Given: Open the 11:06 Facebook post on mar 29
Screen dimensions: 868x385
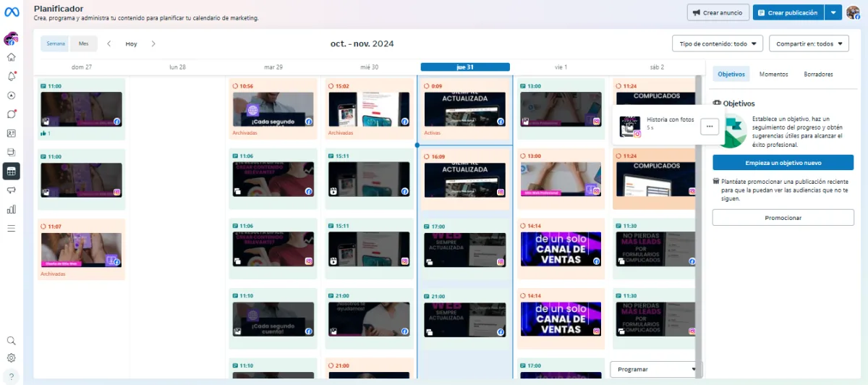Looking at the screenshot, I should pos(273,179).
